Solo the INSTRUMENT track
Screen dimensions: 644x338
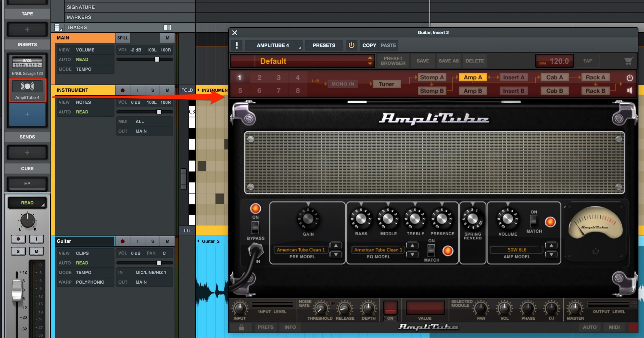point(152,90)
